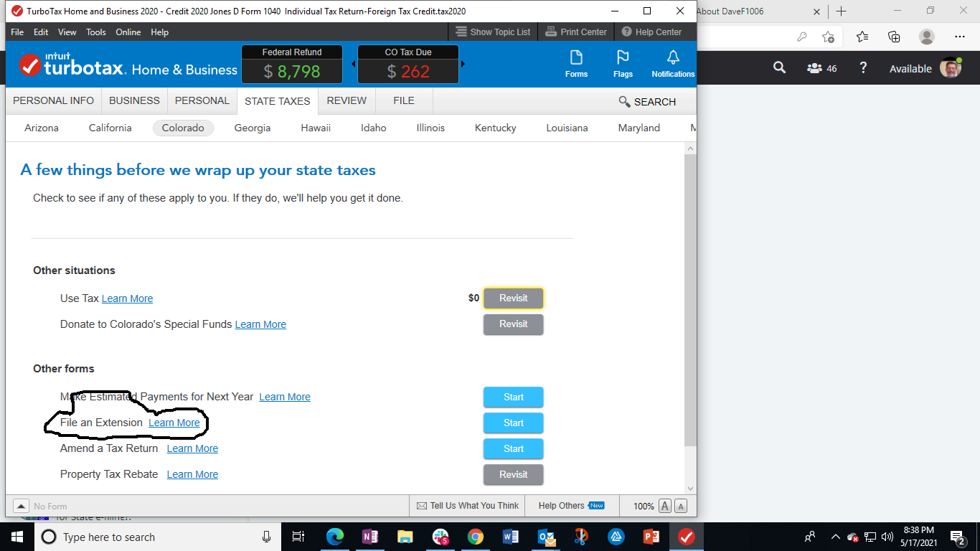
Task: Open the Available status in browser page
Action: pyautogui.click(x=910, y=69)
